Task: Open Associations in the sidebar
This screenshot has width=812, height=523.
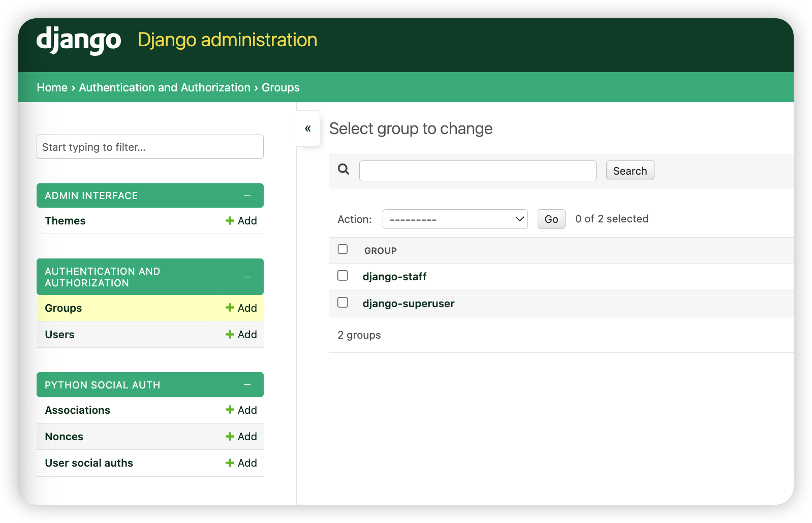Action: tap(77, 410)
